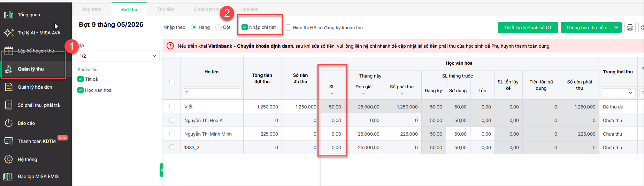Click the Hệ thống gear icon
644x186 pixels.
click(x=8, y=159)
